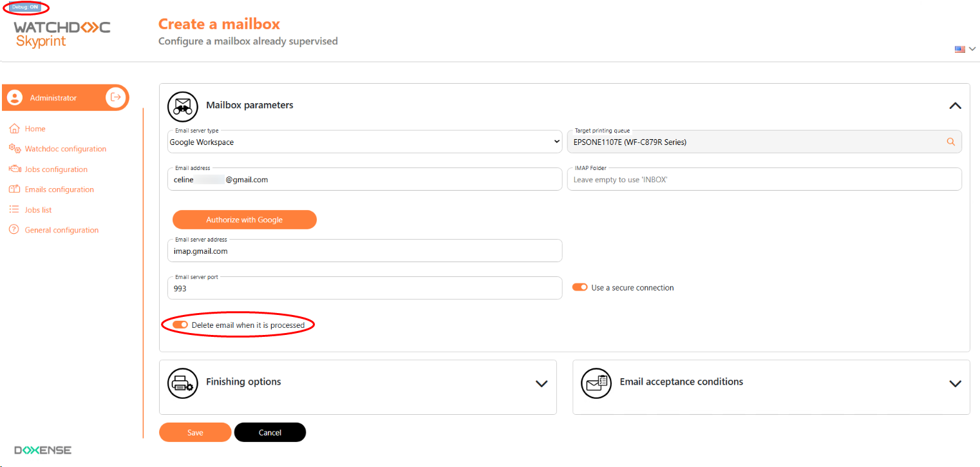Click the Email acceptance conditions envelope icon

coord(596,383)
